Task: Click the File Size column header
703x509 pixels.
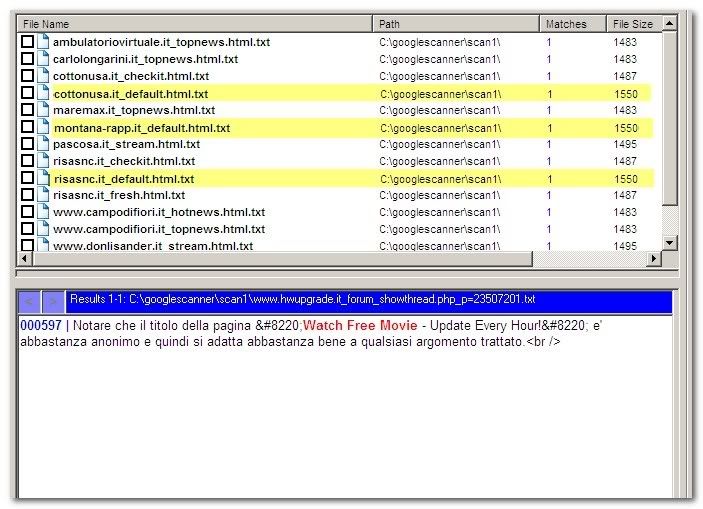Action: [634, 23]
